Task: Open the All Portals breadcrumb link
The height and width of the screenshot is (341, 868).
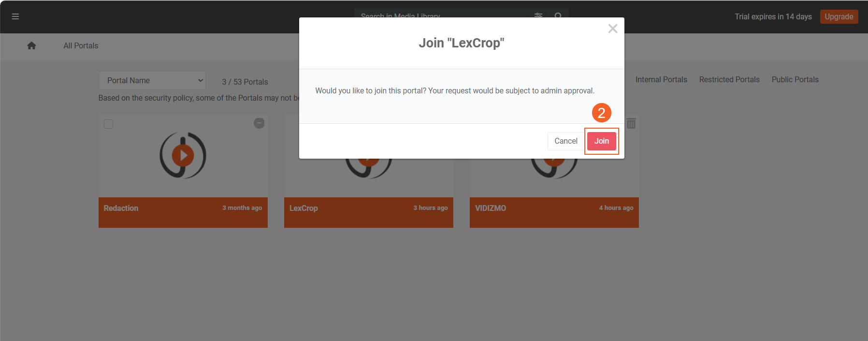Action: click(81, 45)
